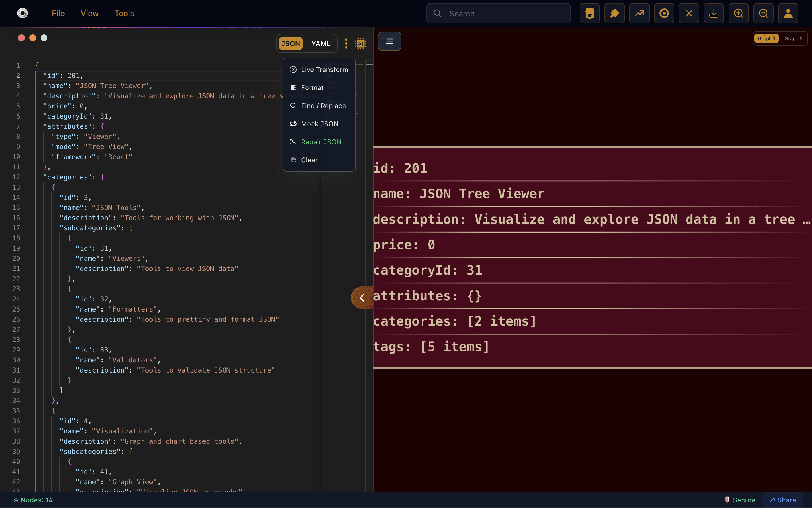812x508 pixels.
Task: Click the trending arrow chart icon
Action: point(639,14)
